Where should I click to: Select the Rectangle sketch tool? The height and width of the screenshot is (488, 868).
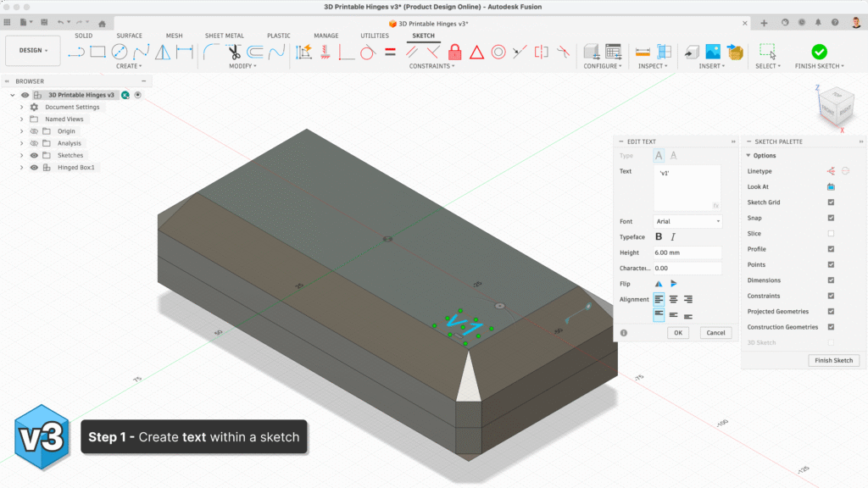tap(98, 52)
